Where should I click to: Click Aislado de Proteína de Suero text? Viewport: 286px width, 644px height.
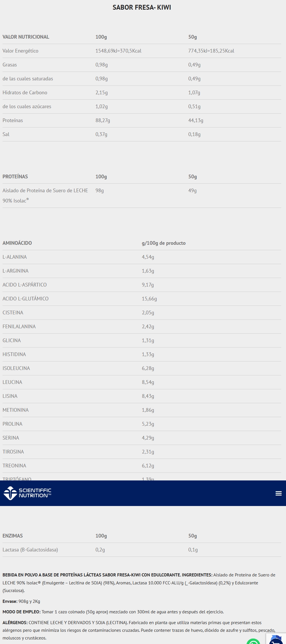[x=45, y=191]
